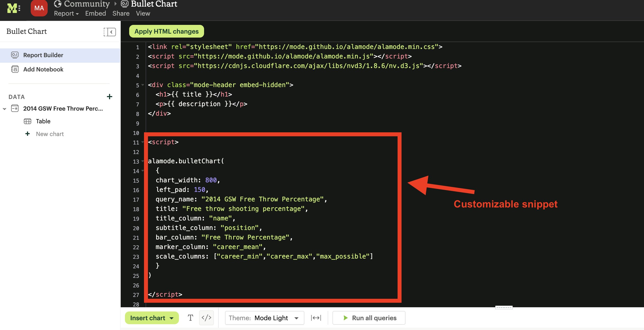The height and width of the screenshot is (330, 644).
Task: Click line number 28 in gutter
Action: pos(136,305)
